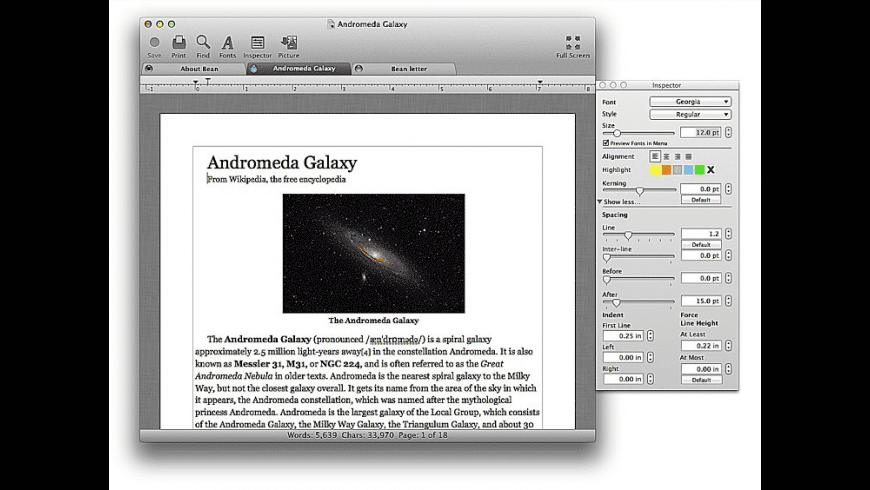Select left text alignment button
Image resolution: width=870 pixels, height=490 pixels.
point(656,157)
